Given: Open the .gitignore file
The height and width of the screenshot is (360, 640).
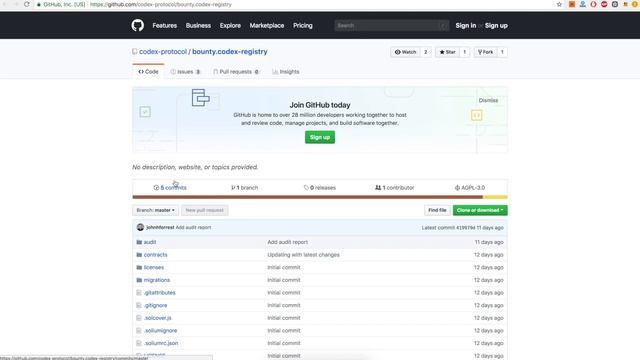Looking at the screenshot, I should pos(156,305).
